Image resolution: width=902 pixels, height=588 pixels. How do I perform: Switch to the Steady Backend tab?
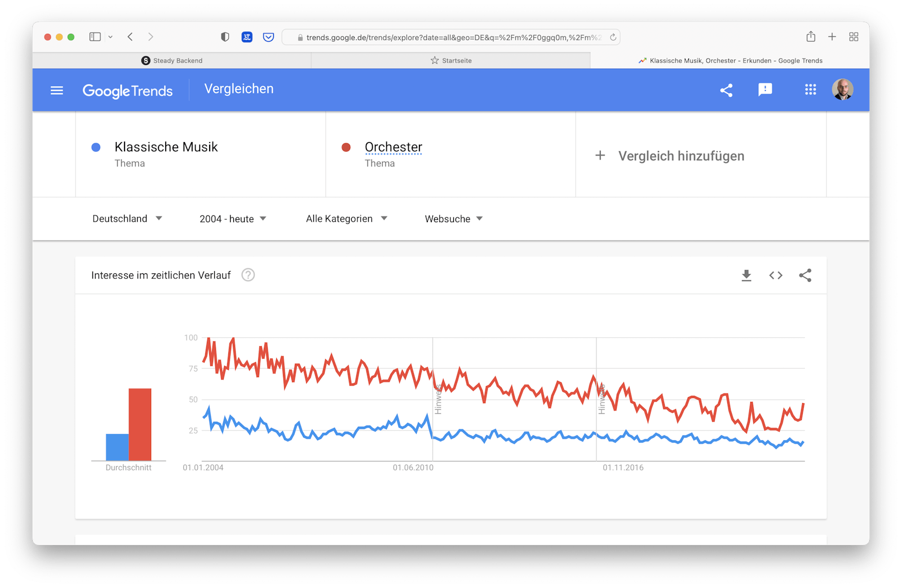click(172, 60)
